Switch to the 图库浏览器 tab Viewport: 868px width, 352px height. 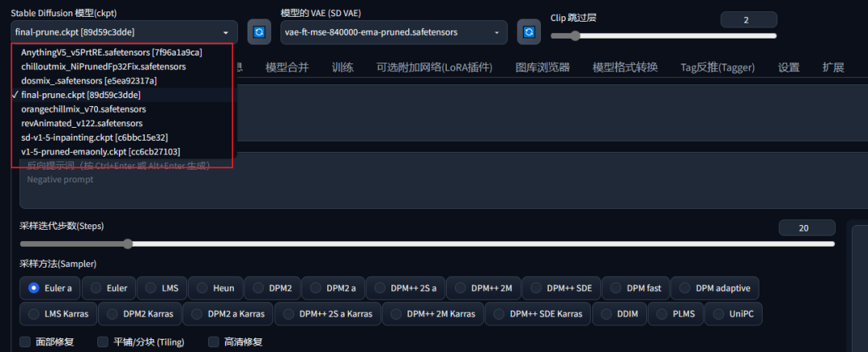tap(542, 68)
